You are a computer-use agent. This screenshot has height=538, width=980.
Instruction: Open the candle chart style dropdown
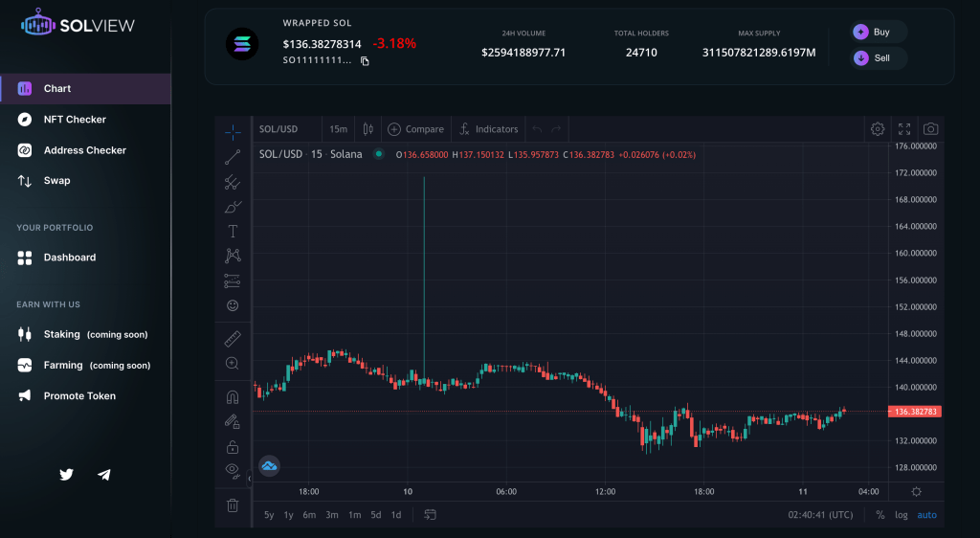click(x=367, y=129)
